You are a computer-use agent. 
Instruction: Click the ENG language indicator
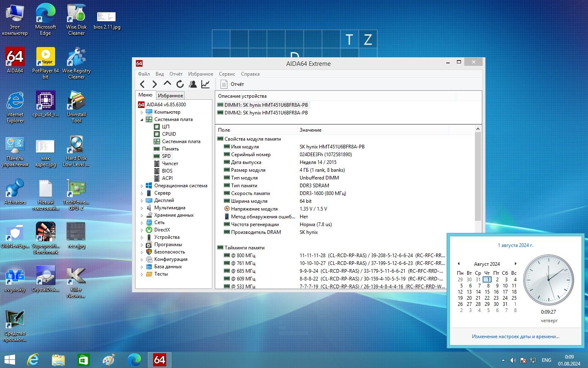click(546, 360)
